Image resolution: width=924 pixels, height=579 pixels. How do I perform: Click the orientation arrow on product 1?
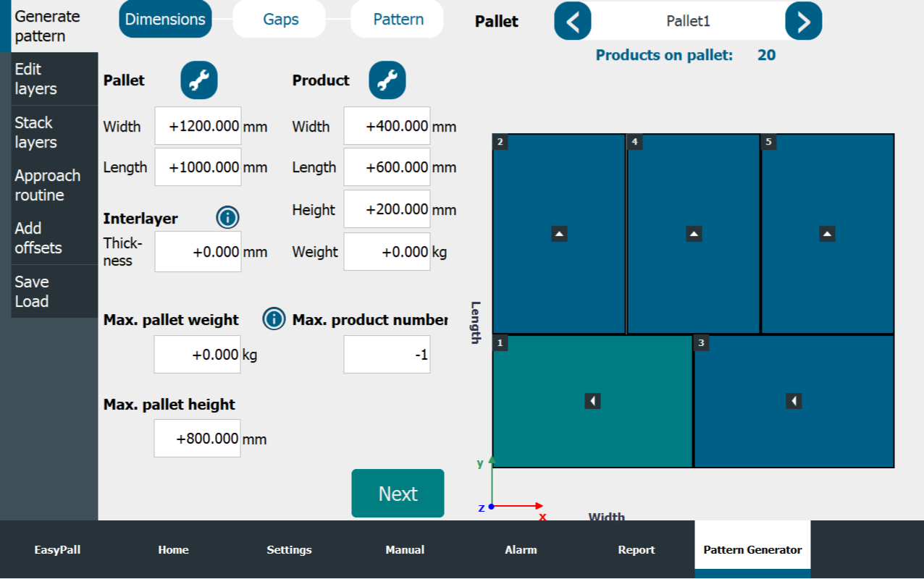tap(592, 400)
